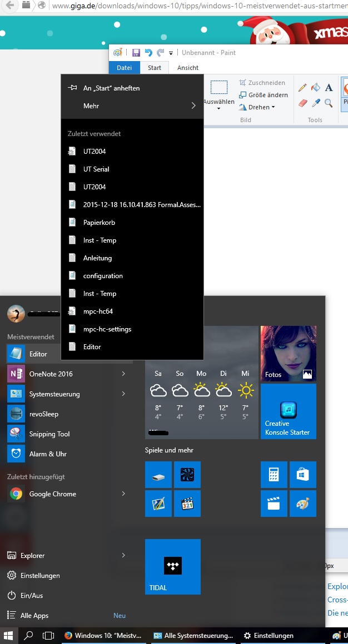Screen dimensions: 348x644
Task: Select the Color picker tool in Paint
Action: coord(316,103)
